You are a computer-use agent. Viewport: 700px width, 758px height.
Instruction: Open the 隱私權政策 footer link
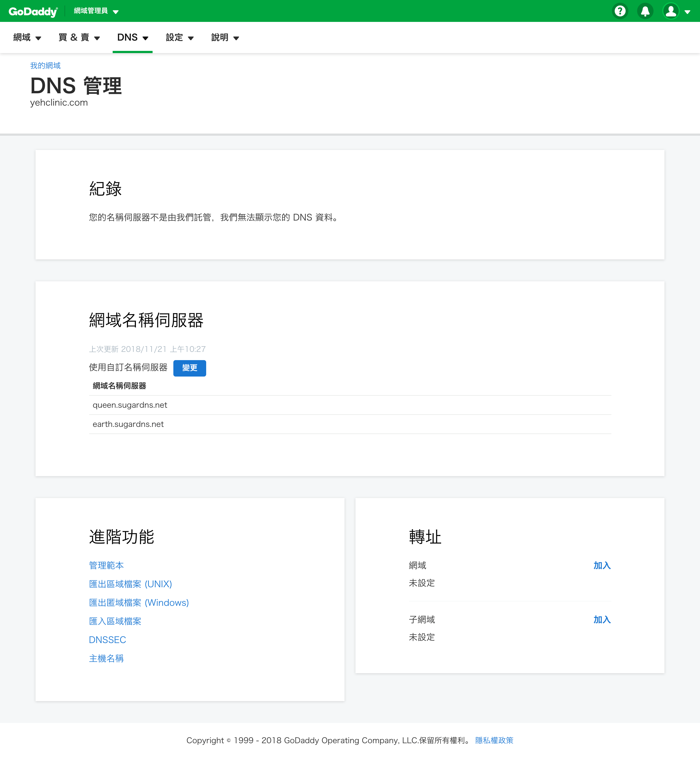pyautogui.click(x=494, y=740)
